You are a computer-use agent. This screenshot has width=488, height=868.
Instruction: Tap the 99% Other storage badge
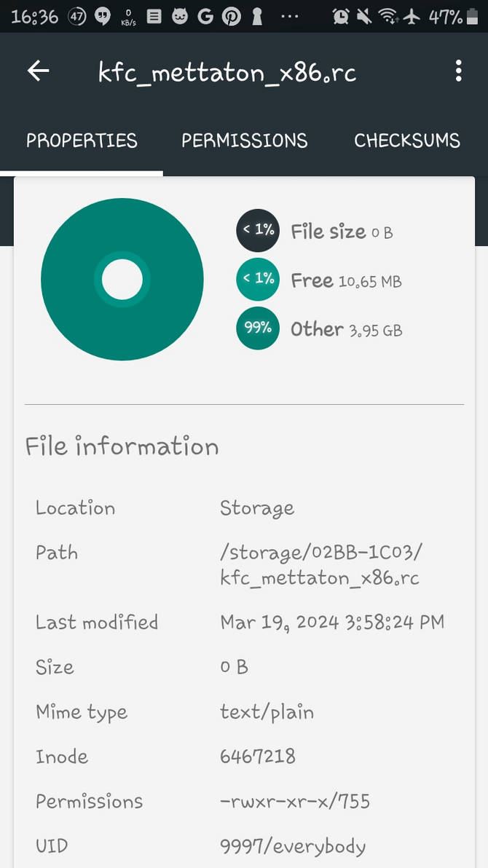[x=258, y=328]
